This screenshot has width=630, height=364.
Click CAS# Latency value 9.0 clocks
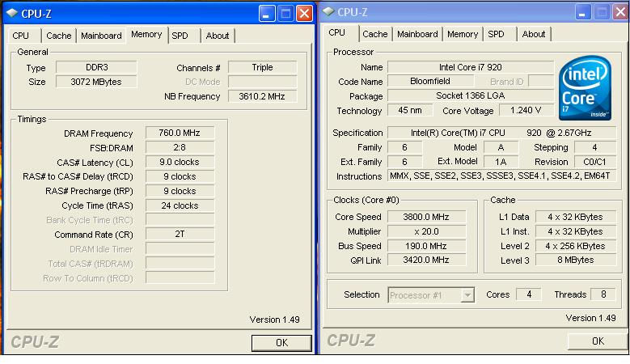click(x=180, y=162)
